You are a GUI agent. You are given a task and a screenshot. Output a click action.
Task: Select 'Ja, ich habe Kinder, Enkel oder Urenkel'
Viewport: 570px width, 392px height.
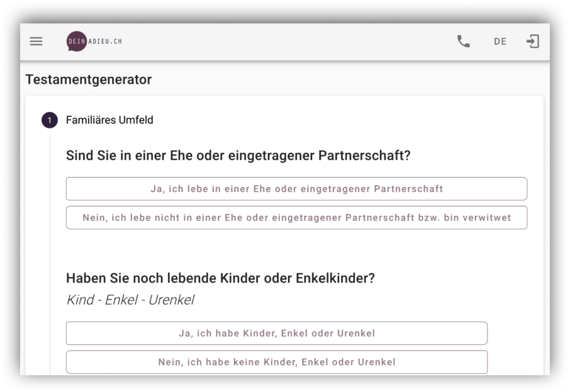click(277, 334)
